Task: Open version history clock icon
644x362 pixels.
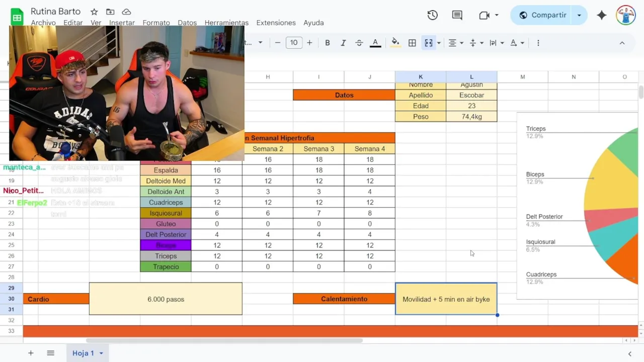Action: 432,15
